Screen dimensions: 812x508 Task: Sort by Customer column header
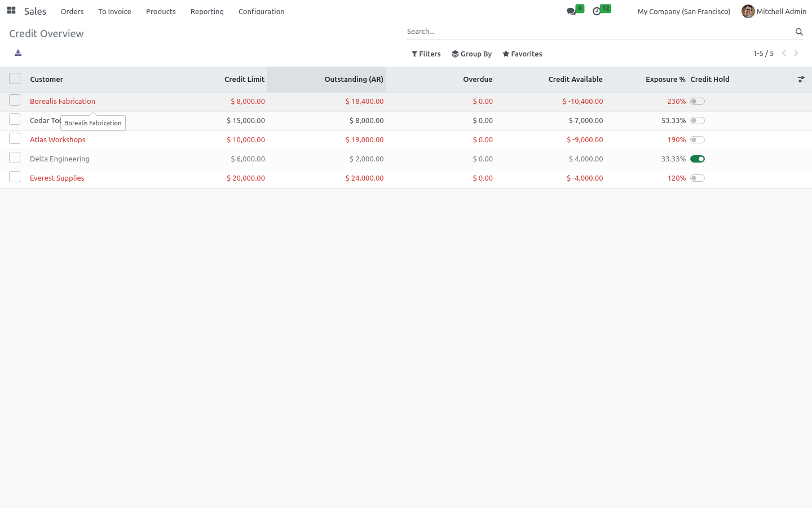click(93, 80)
